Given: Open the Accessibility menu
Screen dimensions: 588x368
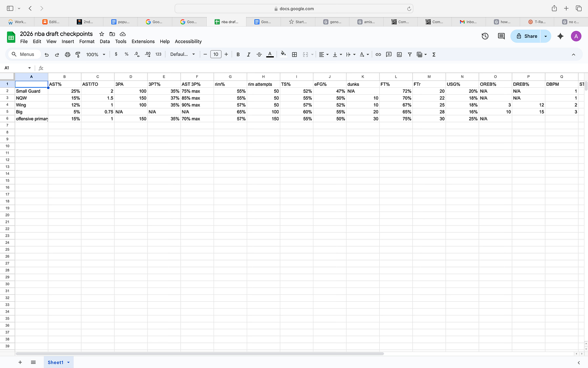Looking at the screenshot, I should [x=188, y=41].
